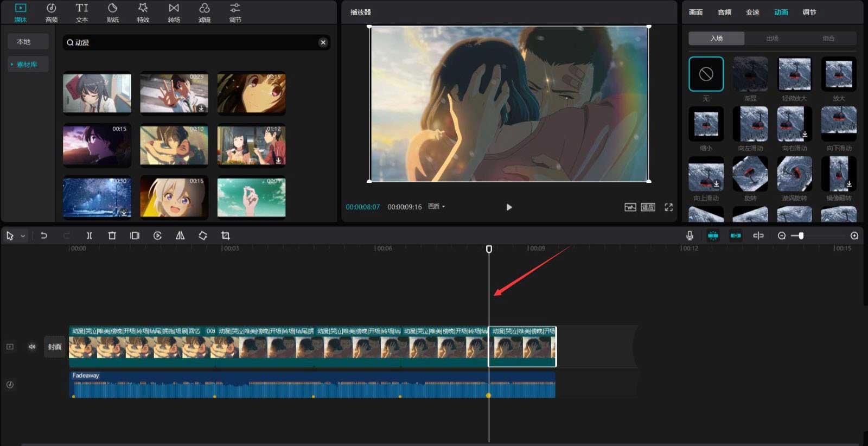Redo the last undone edit
Viewport: 868px width, 446px height.
67,235
